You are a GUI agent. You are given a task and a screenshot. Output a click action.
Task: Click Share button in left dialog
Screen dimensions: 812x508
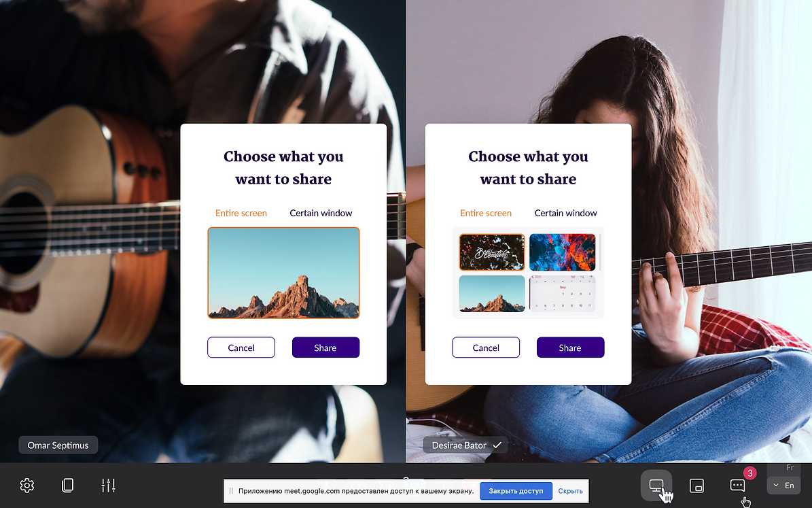(325, 348)
